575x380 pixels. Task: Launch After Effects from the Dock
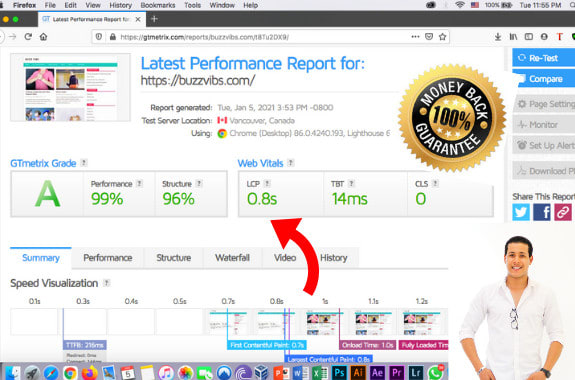tap(377, 373)
